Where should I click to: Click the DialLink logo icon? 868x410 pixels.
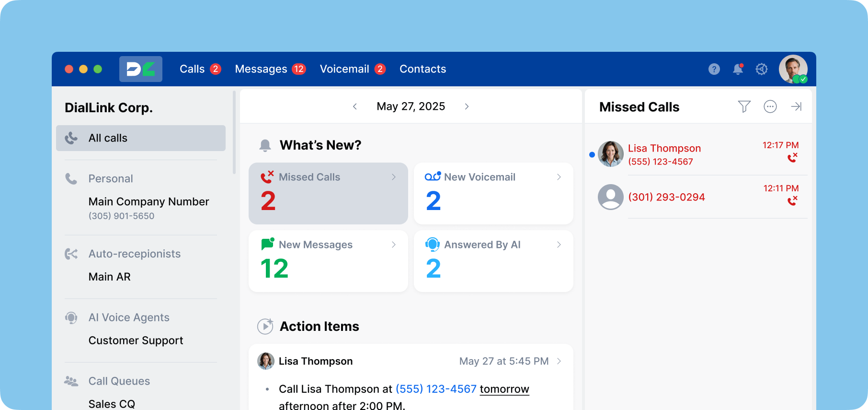click(140, 69)
